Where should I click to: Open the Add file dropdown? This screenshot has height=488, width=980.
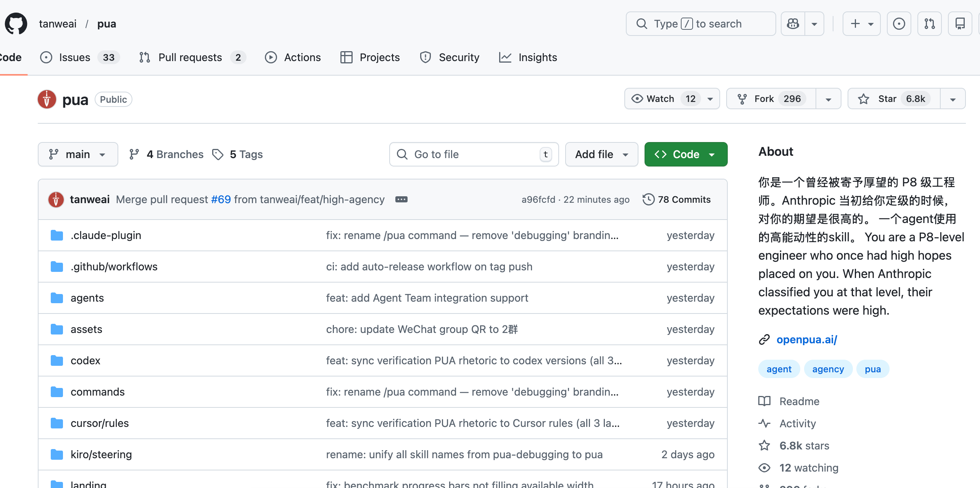[601, 154]
